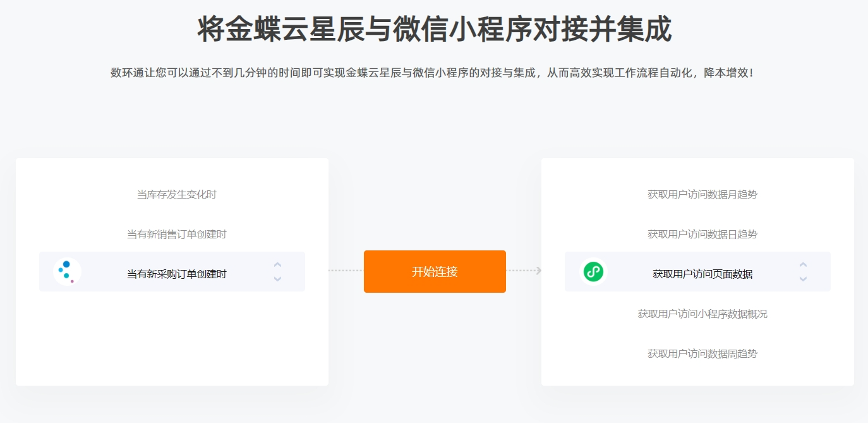Select action 获取用户访问数据日趋势
The height and width of the screenshot is (423, 868).
point(702,235)
